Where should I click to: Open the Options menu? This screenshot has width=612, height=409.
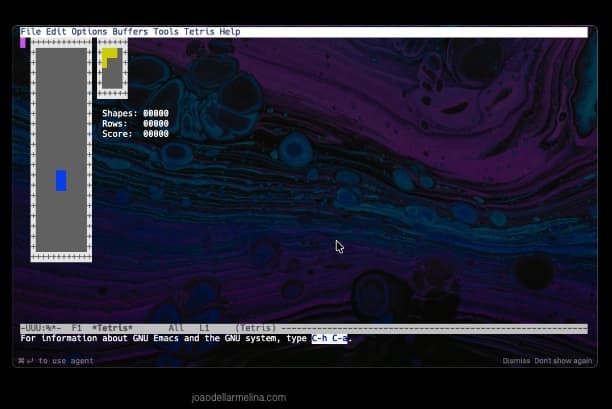[x=89, y=32]
